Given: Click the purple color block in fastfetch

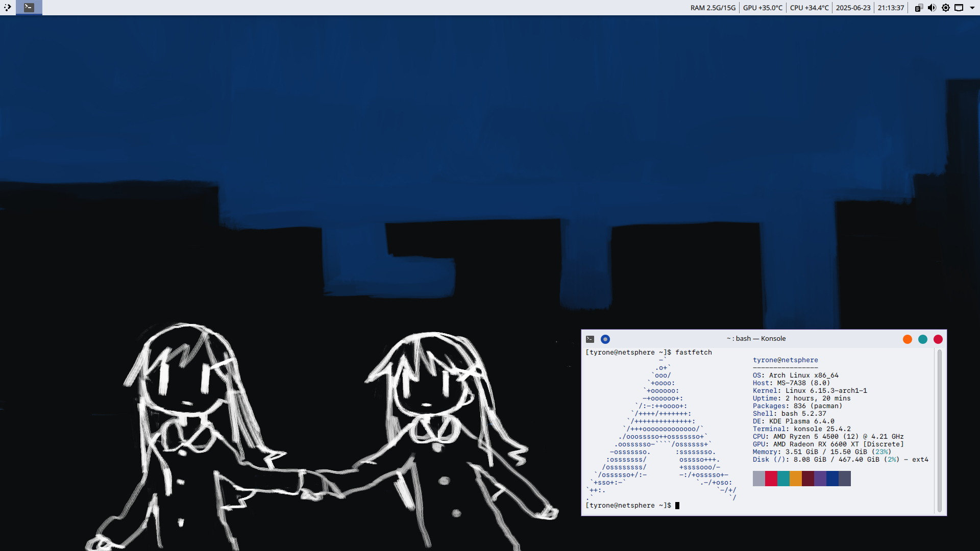Looking at the screenshot, I should pos(820,479).
